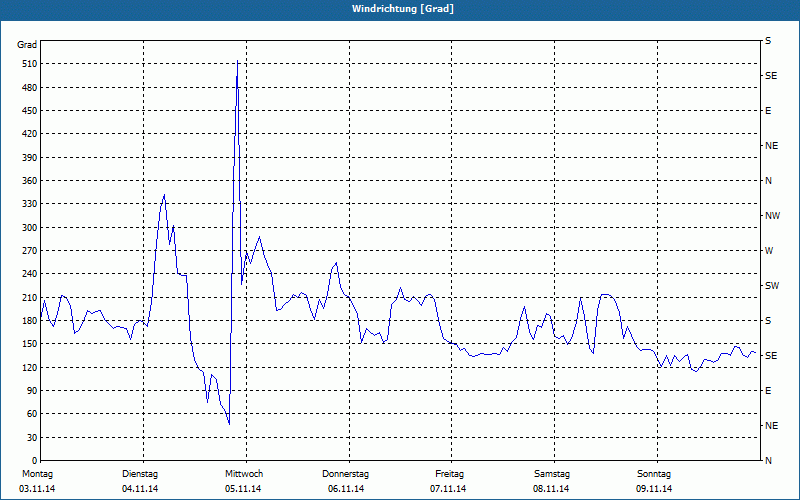Click the date 05.11.14
Image resolution: width=800 pixels, height=500 pixels.
[243, 489]
